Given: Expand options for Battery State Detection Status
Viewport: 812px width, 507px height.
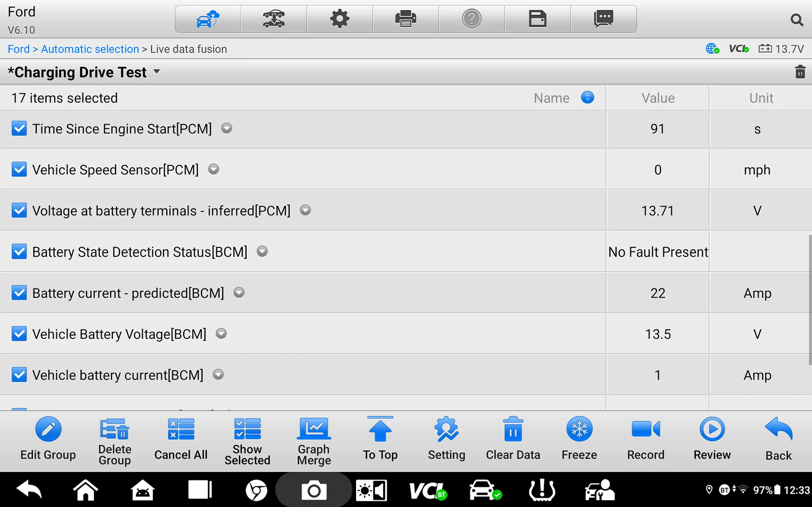Looking at the screenshot, I should coord(262,251).
